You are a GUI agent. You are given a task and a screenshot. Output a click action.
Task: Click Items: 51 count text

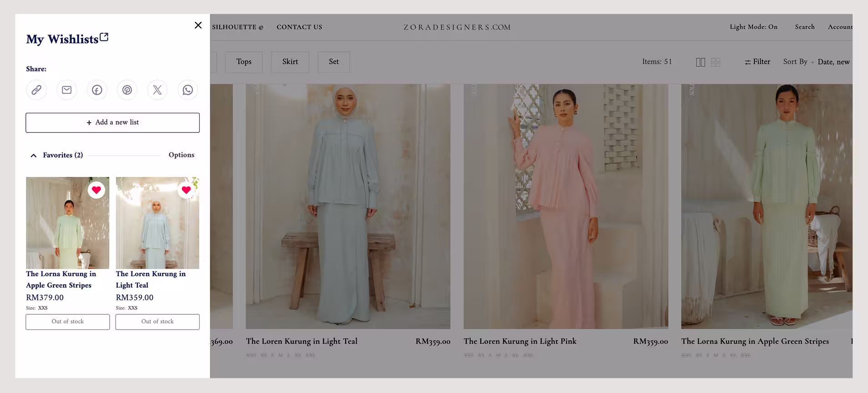657,62
